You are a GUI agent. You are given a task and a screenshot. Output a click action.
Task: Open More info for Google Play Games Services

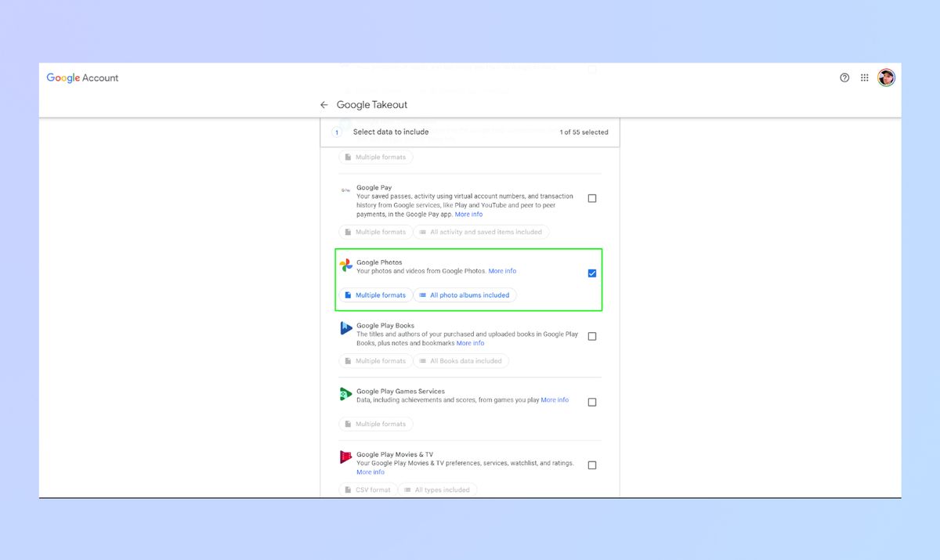555,399
